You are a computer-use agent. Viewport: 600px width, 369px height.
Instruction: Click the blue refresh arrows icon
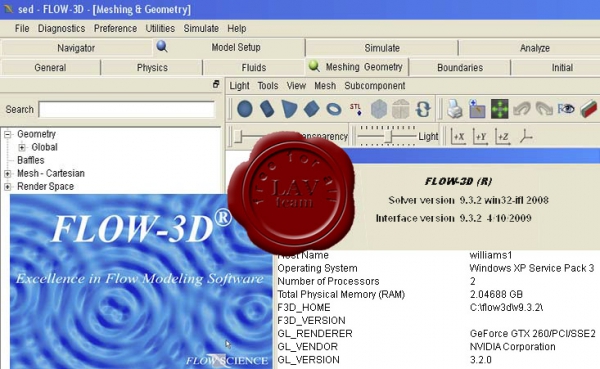423,109
